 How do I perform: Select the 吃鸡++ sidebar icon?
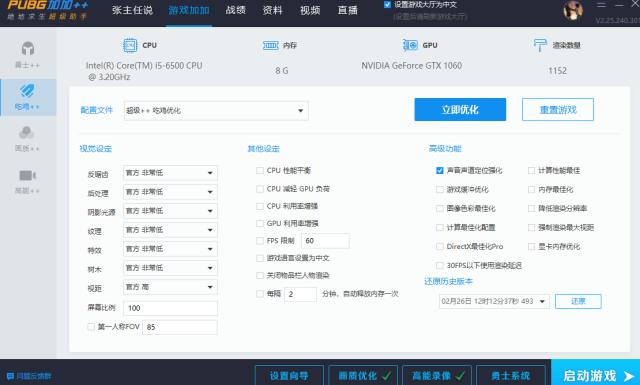27,91
